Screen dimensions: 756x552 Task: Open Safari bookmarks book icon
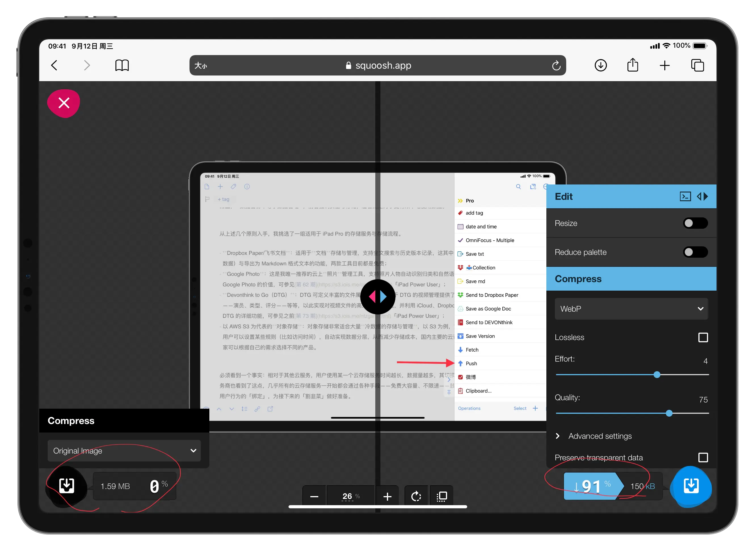point(122,66)
